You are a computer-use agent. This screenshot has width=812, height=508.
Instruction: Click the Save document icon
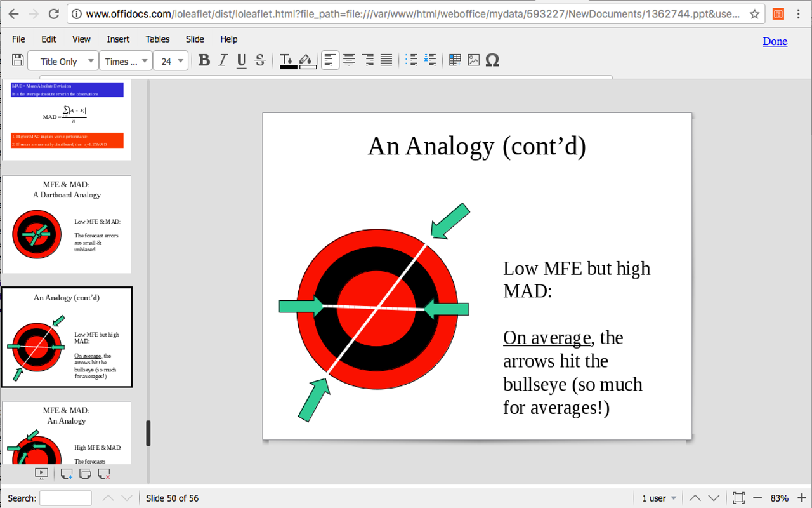coord(18,60)
